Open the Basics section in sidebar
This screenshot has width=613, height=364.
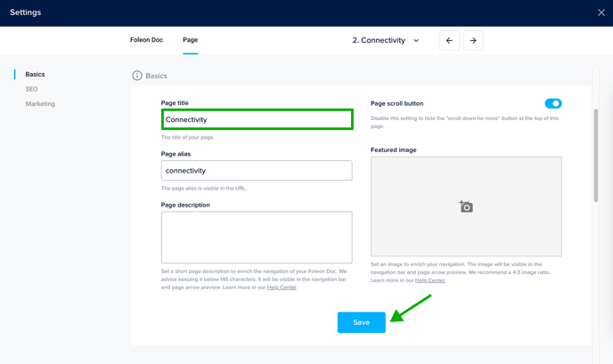point(35,75)
